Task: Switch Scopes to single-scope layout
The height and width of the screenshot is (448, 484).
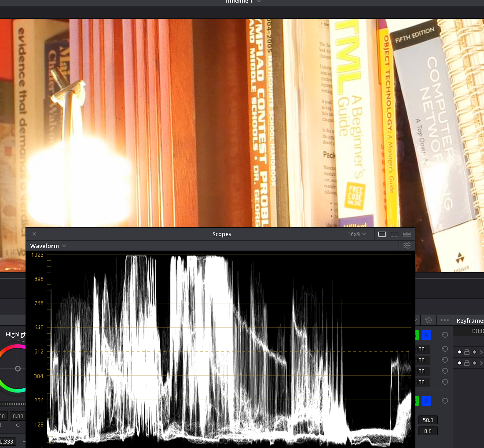Action: pyautogui.click(x=382, y=234)
